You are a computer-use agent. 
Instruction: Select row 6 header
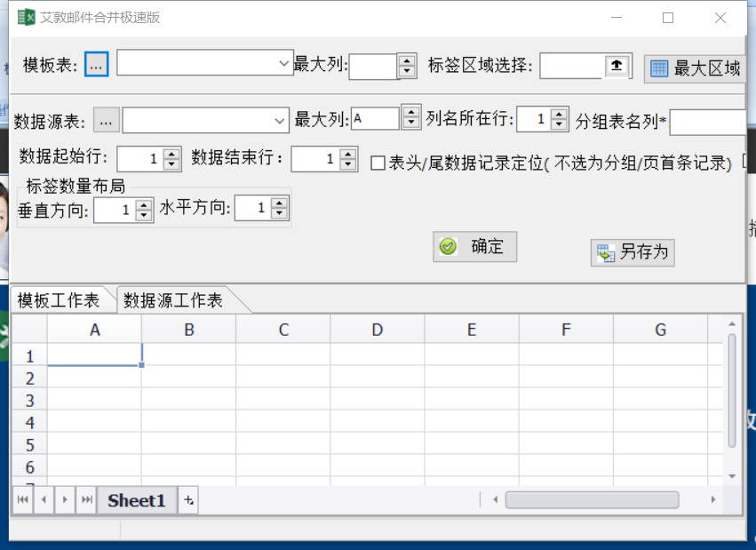click(30, 467)
